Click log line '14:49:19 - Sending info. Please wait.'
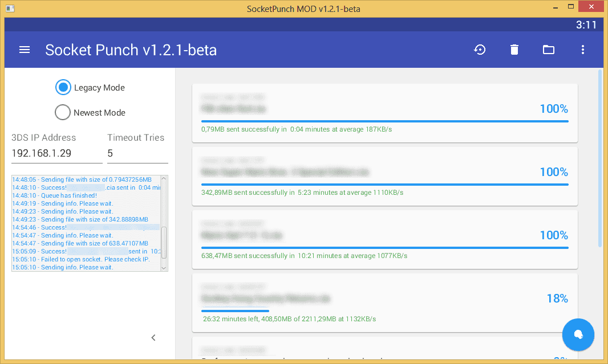The width and height of the screenshot is (608, 364). pyautogui.click(x=63, y=204)
